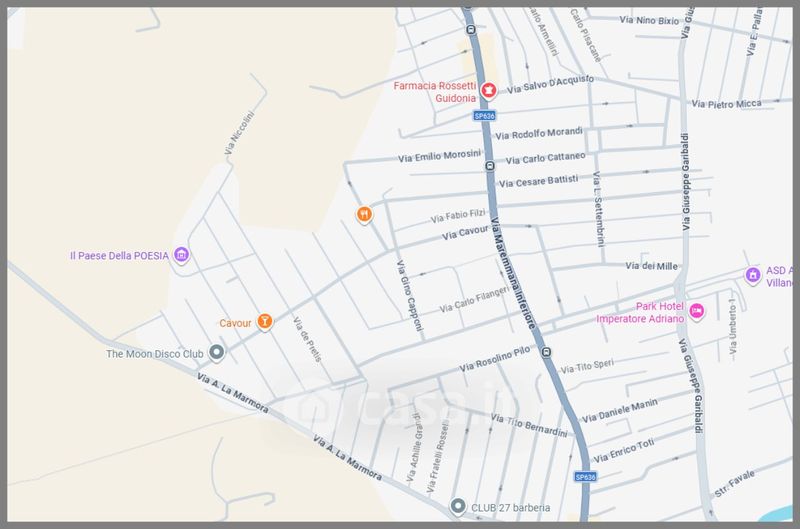800x529 pixels.
Task: Click the Via Cavour street label
Action: click(464, 234)
